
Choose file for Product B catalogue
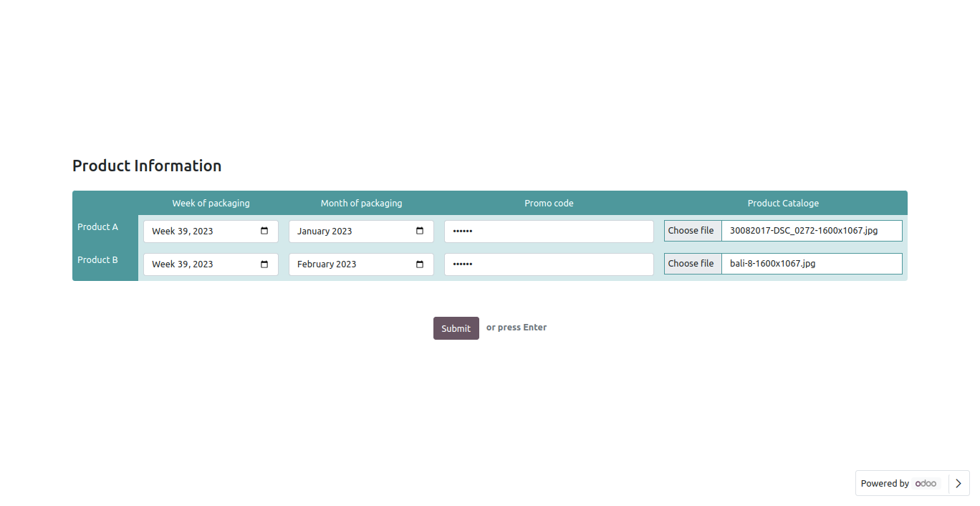692,264
